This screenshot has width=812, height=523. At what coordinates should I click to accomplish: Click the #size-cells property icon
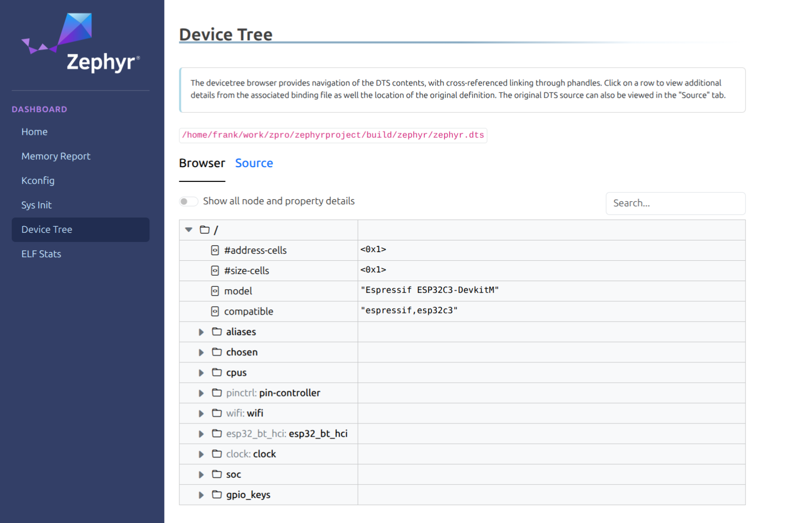click(215, 270)
